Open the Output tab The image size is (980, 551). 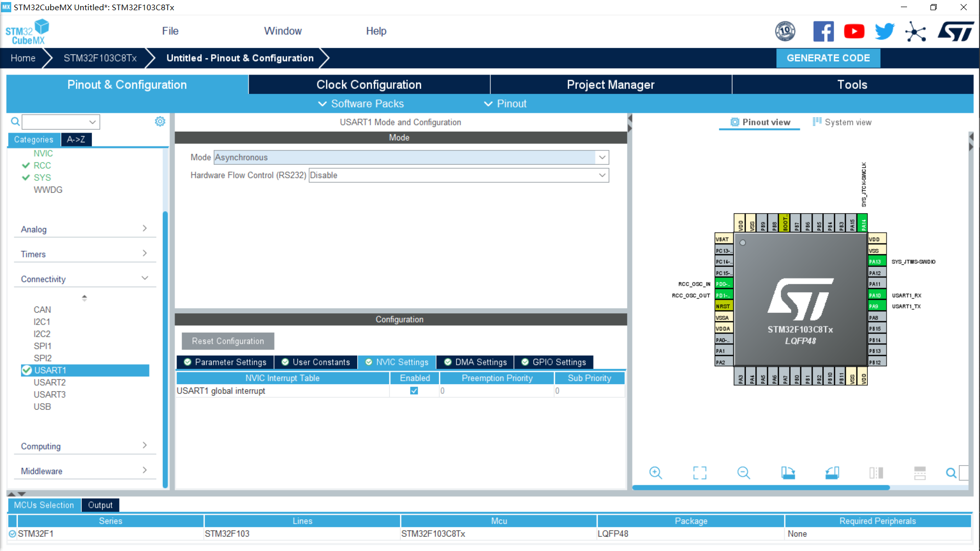click(x=100, y=505)
